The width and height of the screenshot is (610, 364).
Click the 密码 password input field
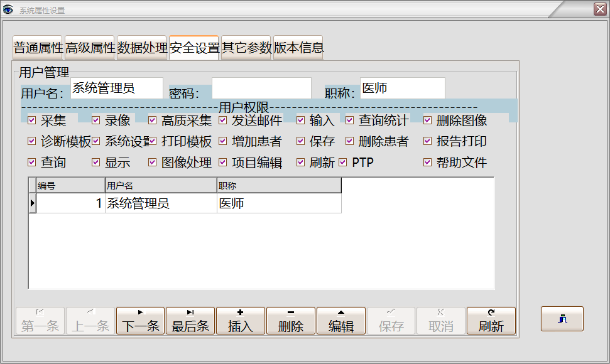[261, 88]
